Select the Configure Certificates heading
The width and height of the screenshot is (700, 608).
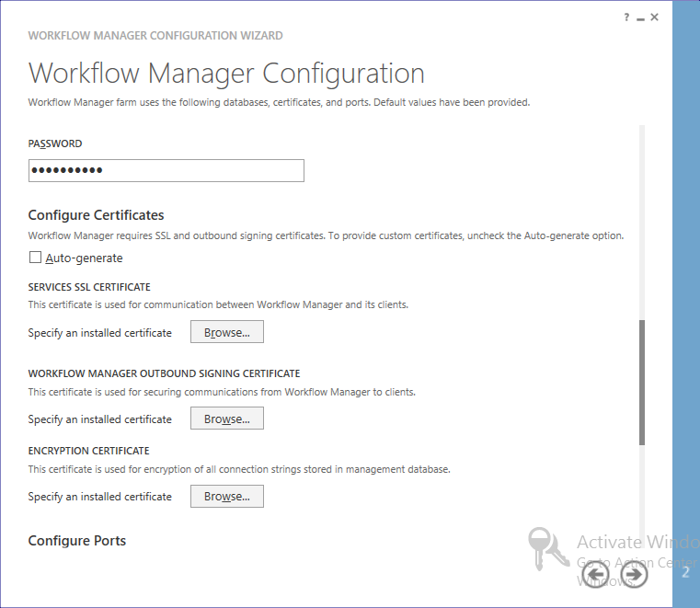coord(96,215)
